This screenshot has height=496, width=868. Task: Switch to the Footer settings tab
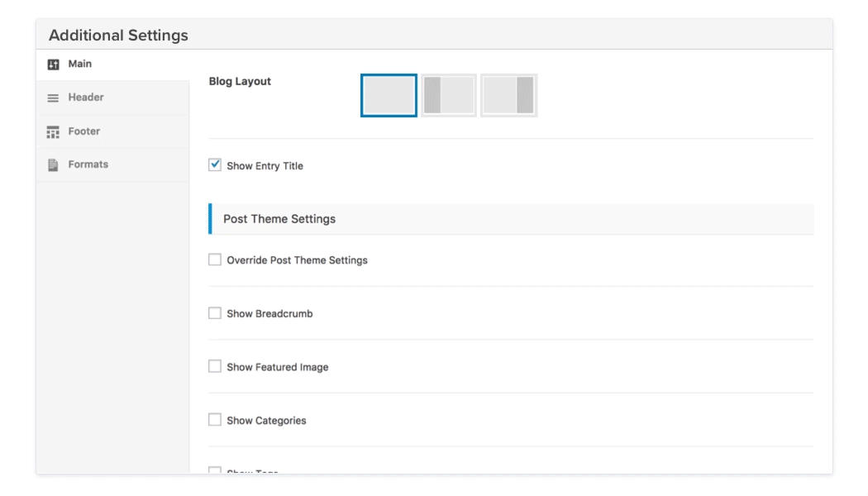click(x=84, y=131)
